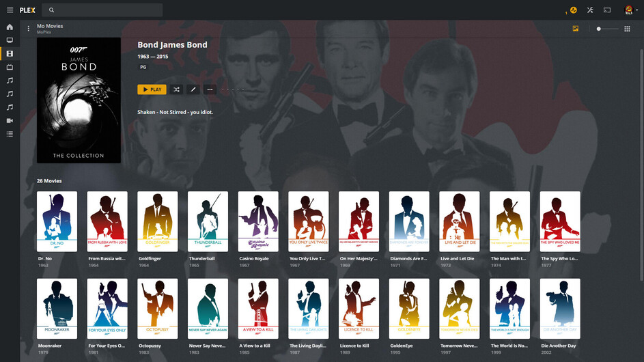This screenshot has height=362, width=644.
Task: Open the Live TV sidebar icon
Action: (x=10, y=67)
